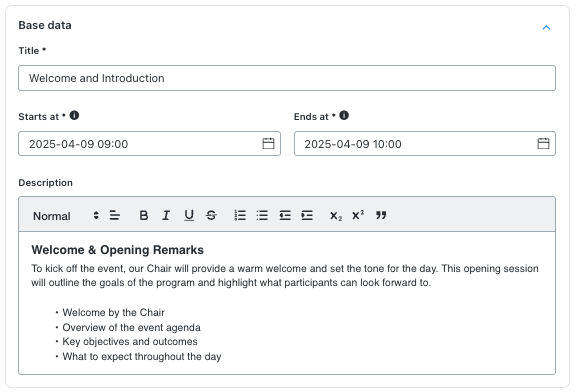This screenshot has width=576, height=392.
Task: Apply subscript formatting
Action: point(336,216)
